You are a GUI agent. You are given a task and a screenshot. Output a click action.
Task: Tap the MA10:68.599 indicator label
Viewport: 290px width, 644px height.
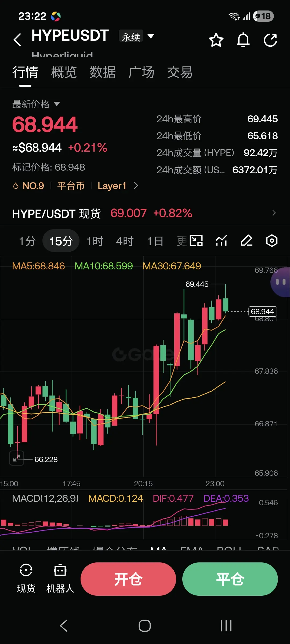click(x=104, y=266)
